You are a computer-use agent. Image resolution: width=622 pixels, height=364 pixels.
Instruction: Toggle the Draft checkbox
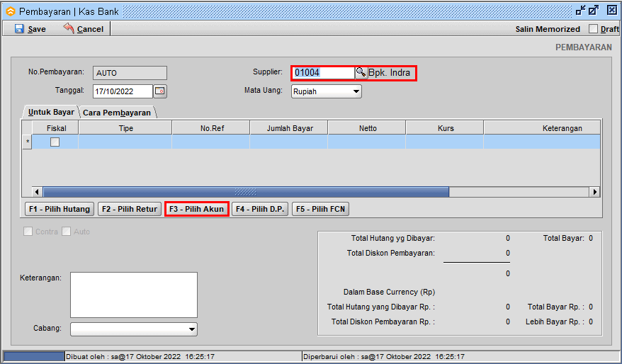[593, 29]
